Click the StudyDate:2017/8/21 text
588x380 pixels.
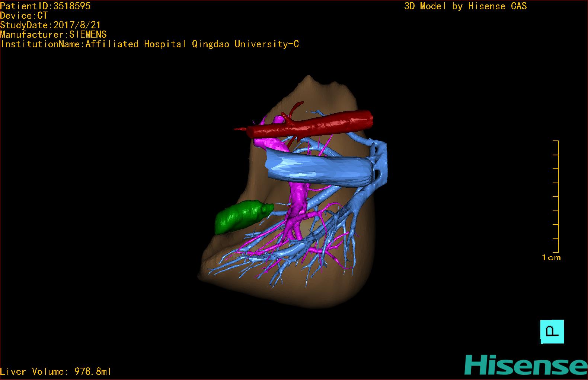[x=50, y=25]
